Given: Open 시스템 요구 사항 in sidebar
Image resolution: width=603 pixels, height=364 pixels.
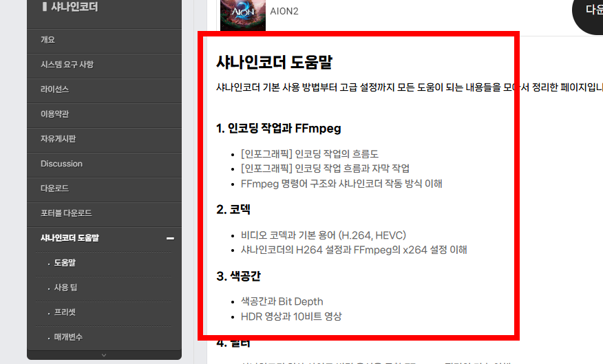Looking at the screenshot, I should [x=104, y=65].
